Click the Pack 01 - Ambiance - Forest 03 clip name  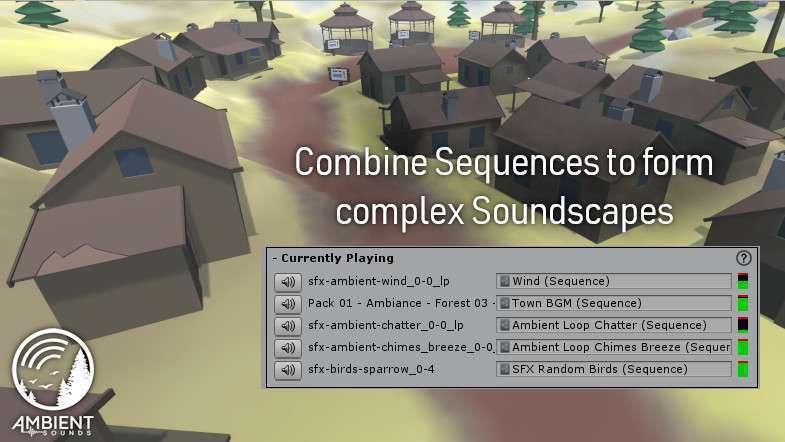[x=401, y=303]
